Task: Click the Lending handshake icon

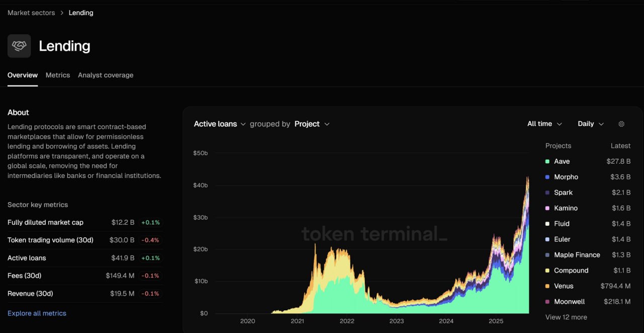Action: pos(19,46)
